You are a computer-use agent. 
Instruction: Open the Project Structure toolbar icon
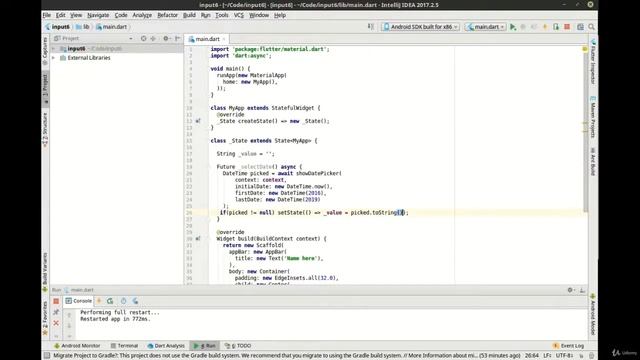point(580,27)
